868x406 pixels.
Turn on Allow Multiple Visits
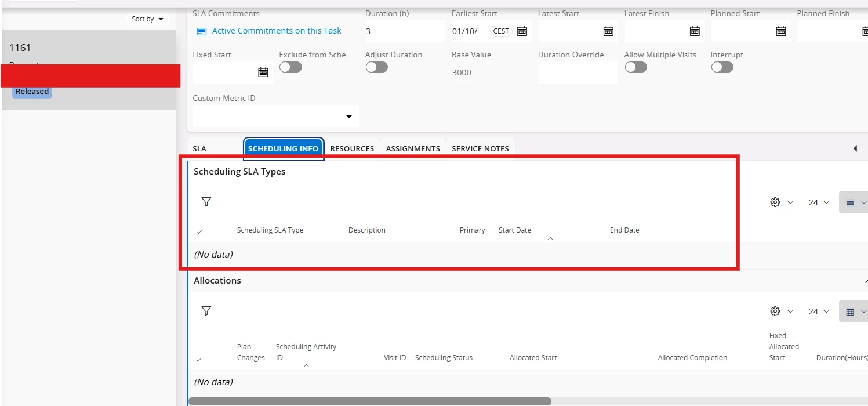pyautogui.click(x=635, y=67)
